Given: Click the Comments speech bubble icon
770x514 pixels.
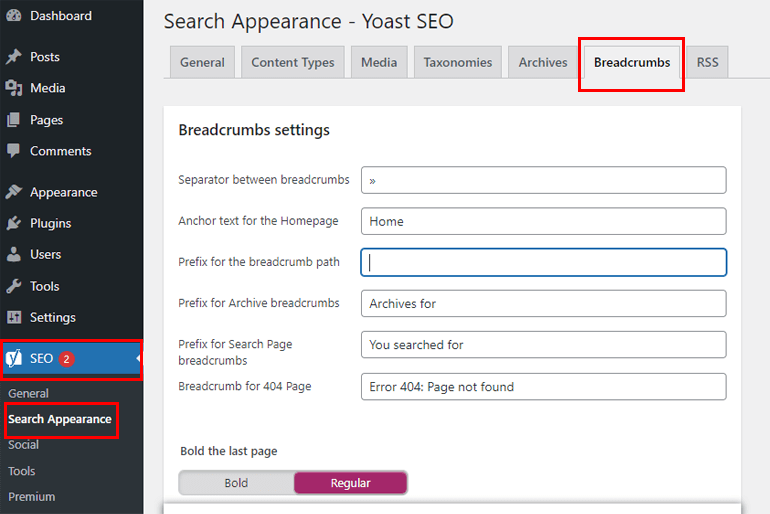Looking at the screenshot, I should coord(14,151).
